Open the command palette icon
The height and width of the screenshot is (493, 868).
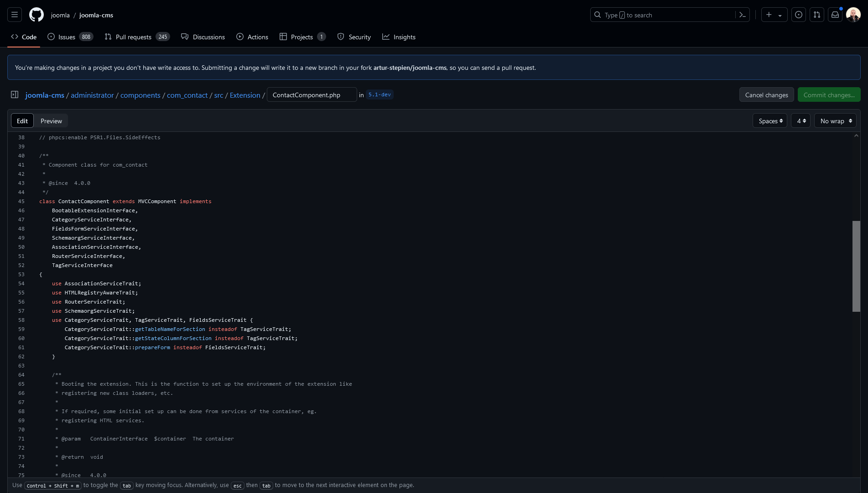point(743,15)
